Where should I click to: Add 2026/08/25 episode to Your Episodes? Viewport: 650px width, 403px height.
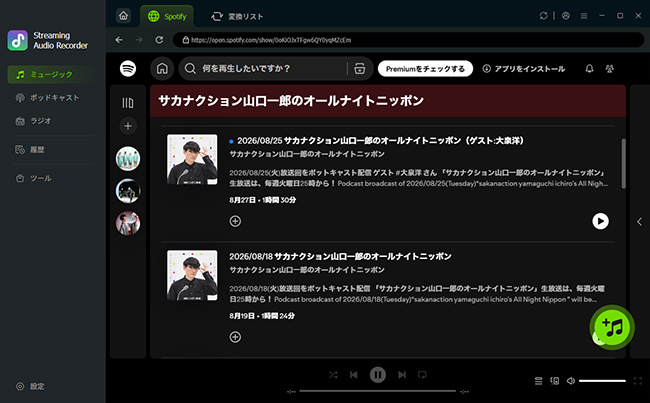[235, 221]
